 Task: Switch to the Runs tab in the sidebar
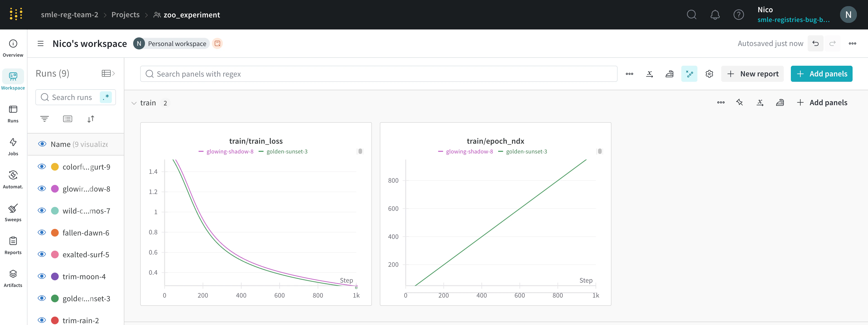[13, 113]
